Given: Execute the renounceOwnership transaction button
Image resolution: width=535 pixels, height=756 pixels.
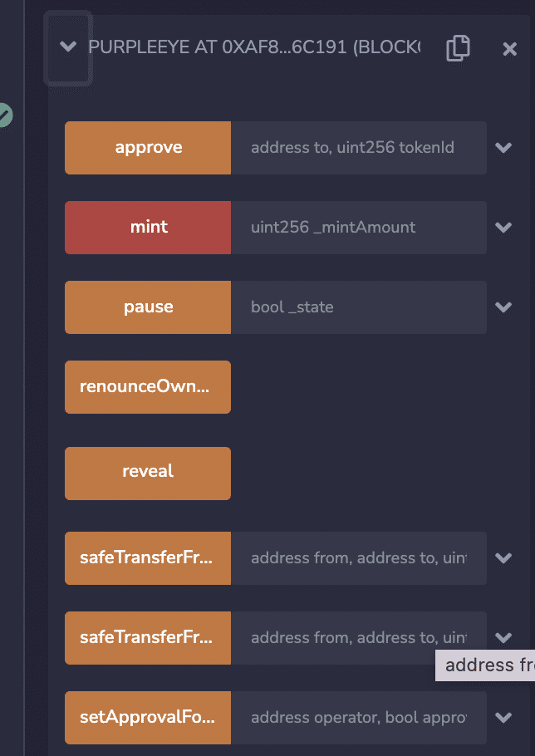Looking at the screenshot, I should (148, 387).
